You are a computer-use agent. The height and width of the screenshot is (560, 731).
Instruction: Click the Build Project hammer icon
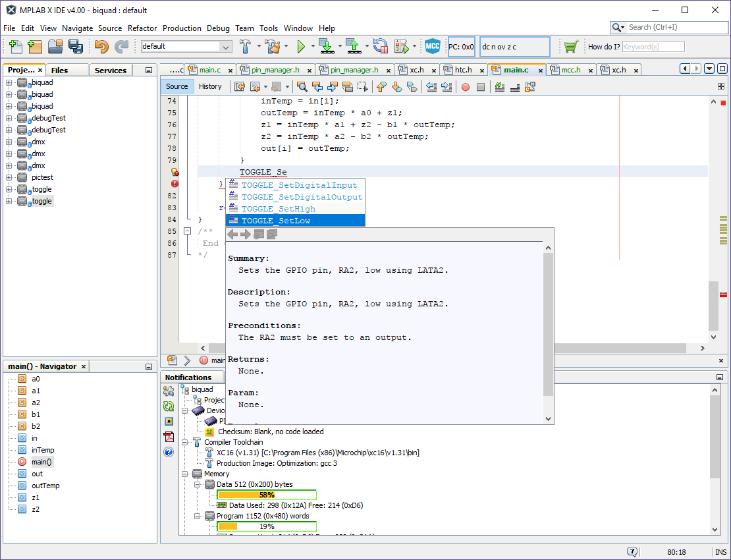pyautogui.click(x=245, y=46)
